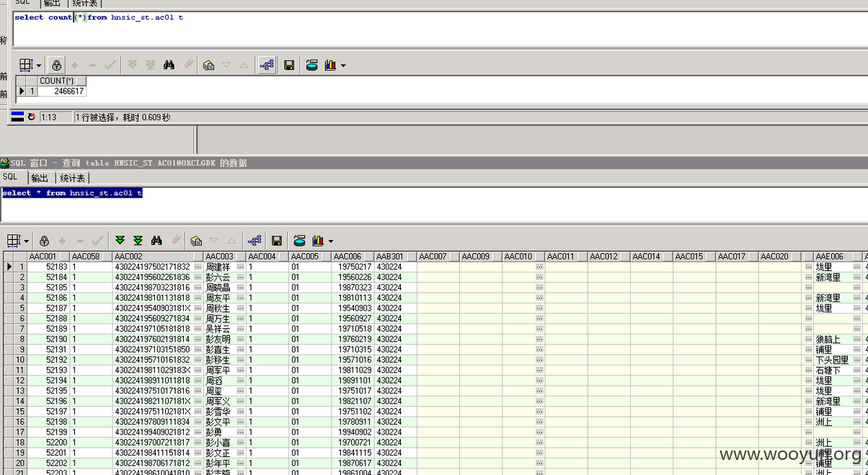The height and width of the screenshot is (475, 868).
Task: Open ellipsis editor in row 1 AAC010 cell
Action: click(539, 267)
